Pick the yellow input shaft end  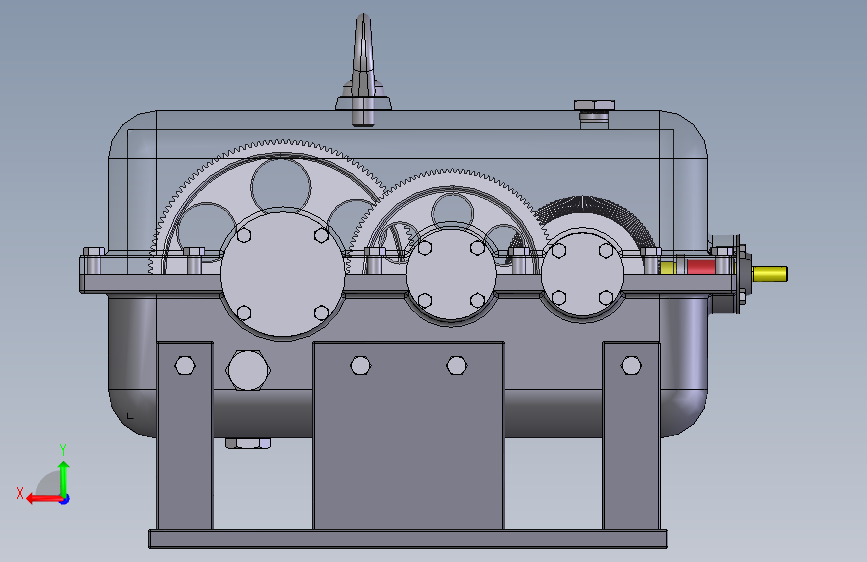(769, 274)
